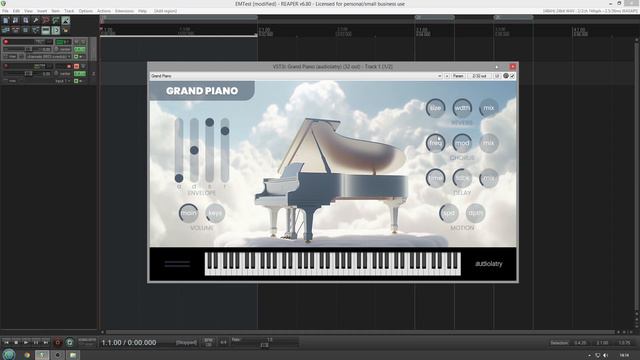Viewport: 640px width, 360px height.
Task: Open the Item menu
Action: (56, 11)
